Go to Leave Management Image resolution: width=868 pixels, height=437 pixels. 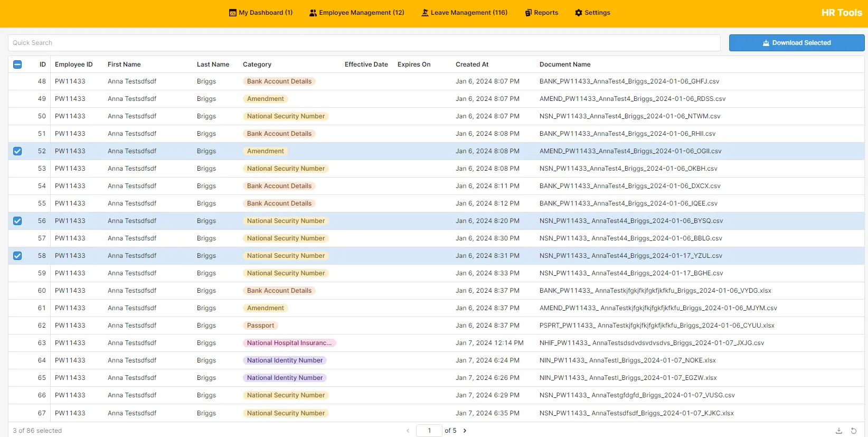point(464,13)
